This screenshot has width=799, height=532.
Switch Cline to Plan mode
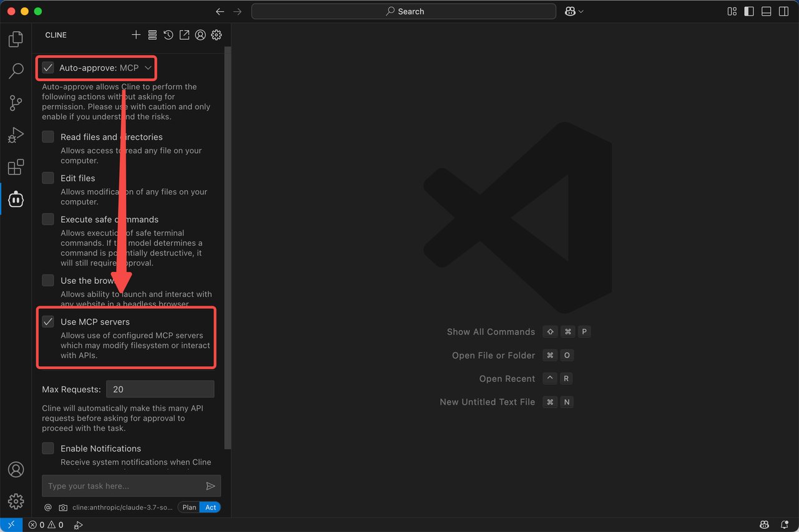coord(189,508)
